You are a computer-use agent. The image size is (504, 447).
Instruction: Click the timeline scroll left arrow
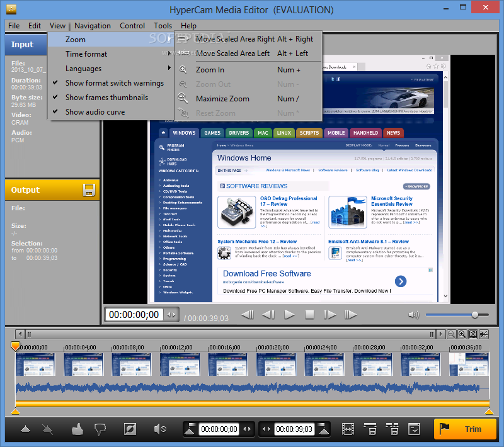[x=20, y=334]
